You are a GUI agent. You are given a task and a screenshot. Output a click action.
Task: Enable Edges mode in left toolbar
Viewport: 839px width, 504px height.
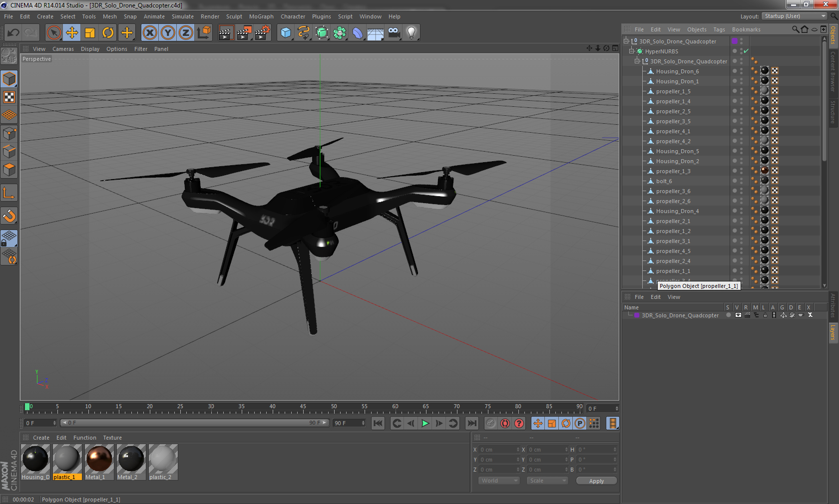[x=9, y=152]
